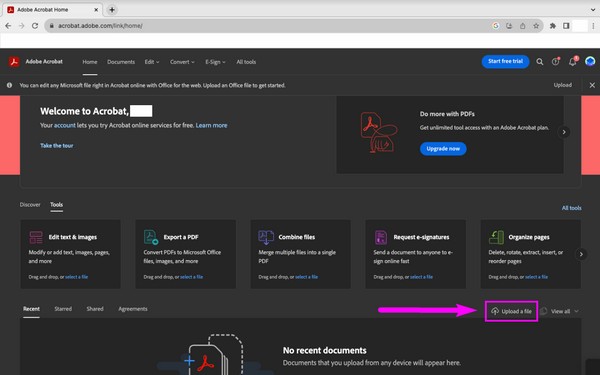The width and height of the screenshot is (600, 375).
Task: Open the Documents nav item
Action: [x=121, y=62]
